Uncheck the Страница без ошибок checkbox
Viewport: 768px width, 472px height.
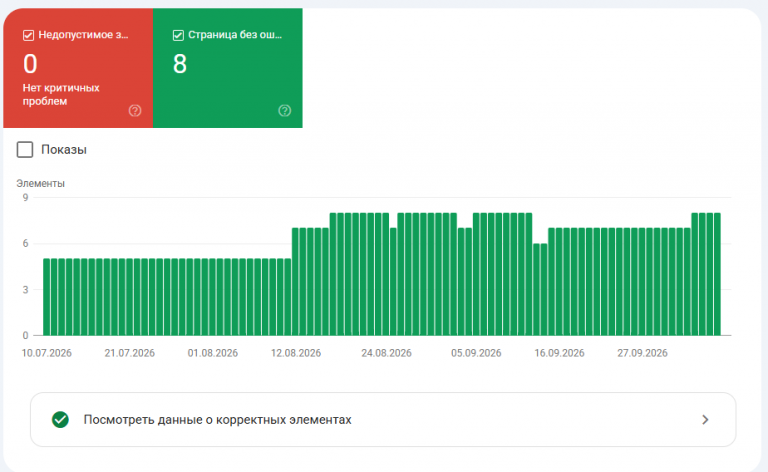click(178, 35)
